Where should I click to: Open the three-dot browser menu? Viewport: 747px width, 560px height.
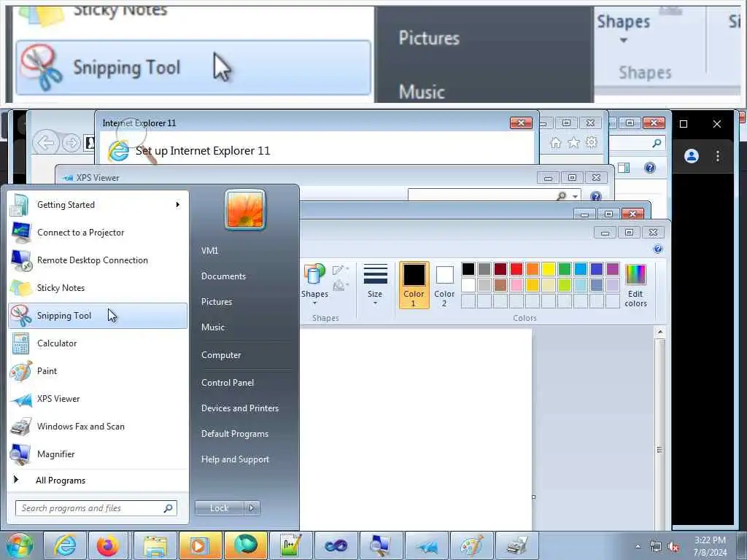[718, 156]
